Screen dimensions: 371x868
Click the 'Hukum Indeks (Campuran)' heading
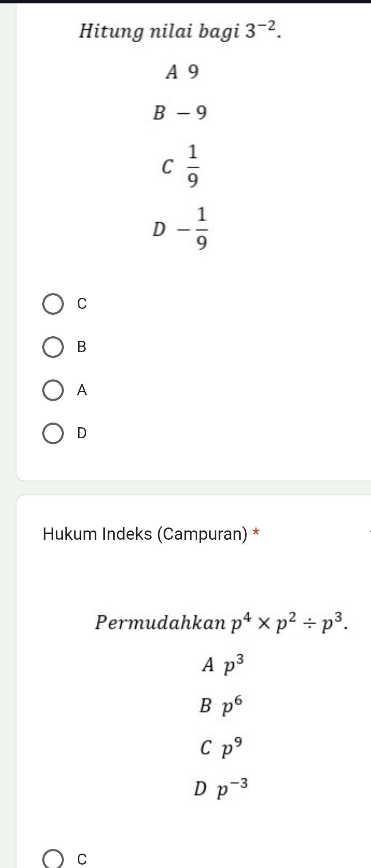point(145,534)
